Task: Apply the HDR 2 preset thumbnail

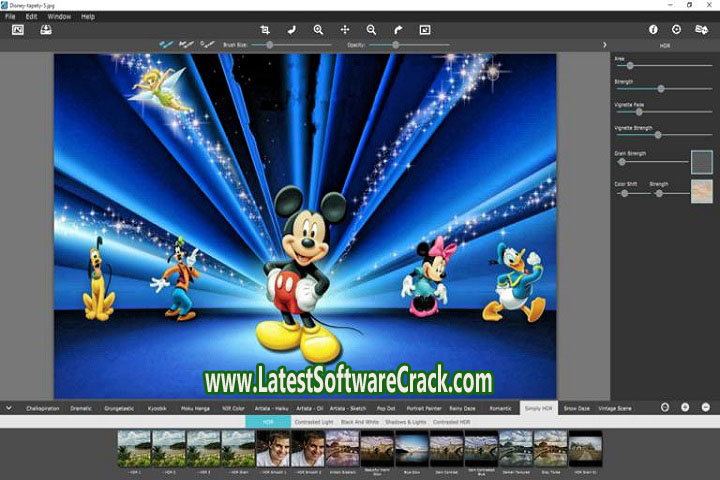Action: 169,449
